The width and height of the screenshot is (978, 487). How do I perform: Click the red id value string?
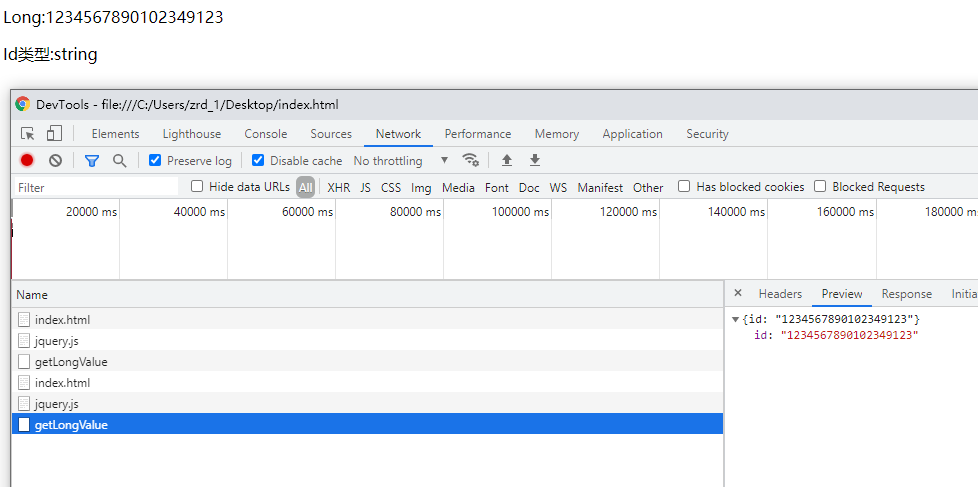pyautogui.click(x=850, y=335)
